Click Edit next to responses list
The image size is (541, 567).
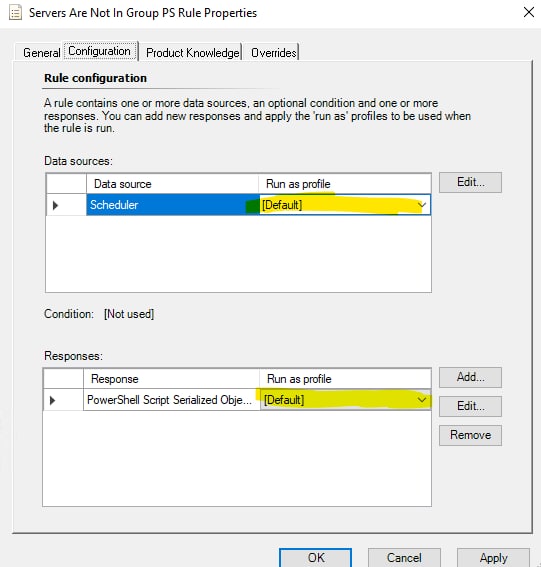point(470,406)
